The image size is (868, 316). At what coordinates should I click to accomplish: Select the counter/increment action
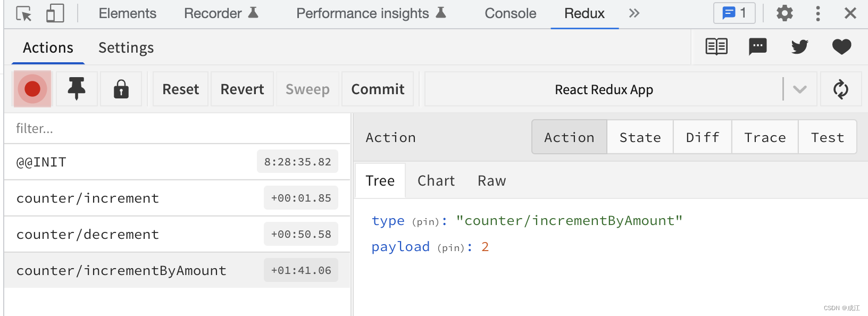(177, 198)
